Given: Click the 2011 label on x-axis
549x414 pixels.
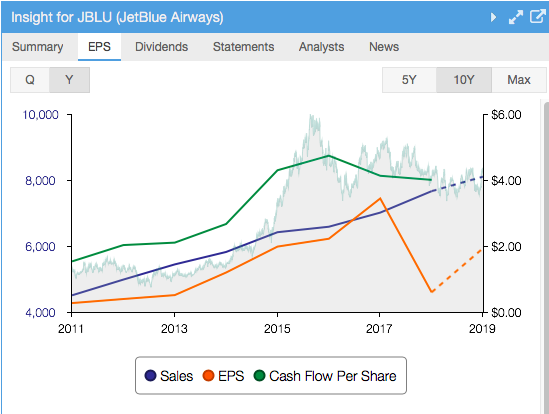Looking at the screenshot, I should click(x=71, y=329).
